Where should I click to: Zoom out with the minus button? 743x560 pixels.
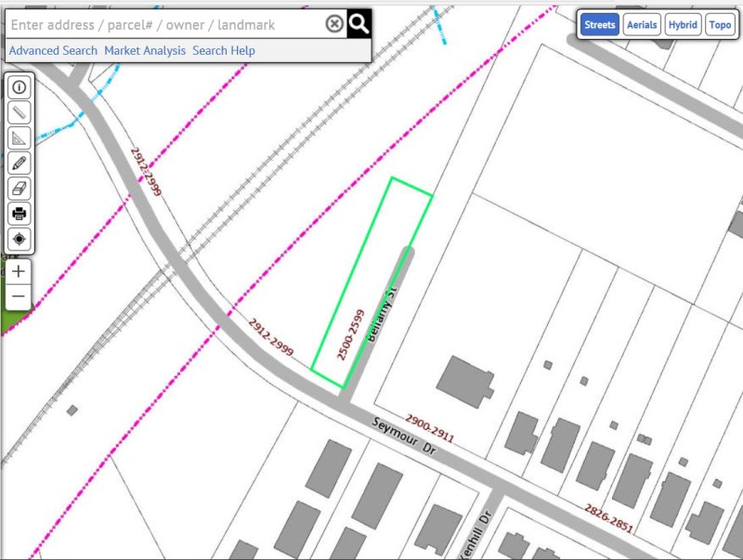click(20, 297)
